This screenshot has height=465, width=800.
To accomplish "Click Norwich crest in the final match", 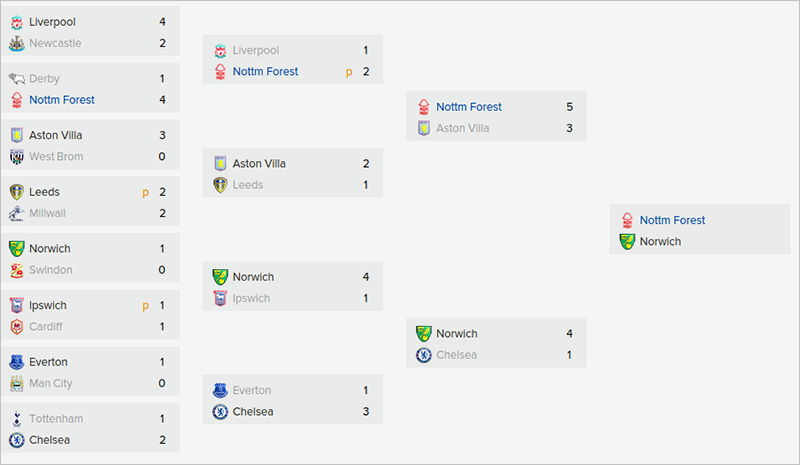I will [627, 241].
